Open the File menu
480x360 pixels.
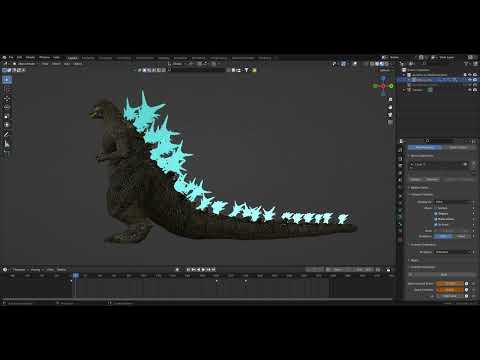coord(11,57)
